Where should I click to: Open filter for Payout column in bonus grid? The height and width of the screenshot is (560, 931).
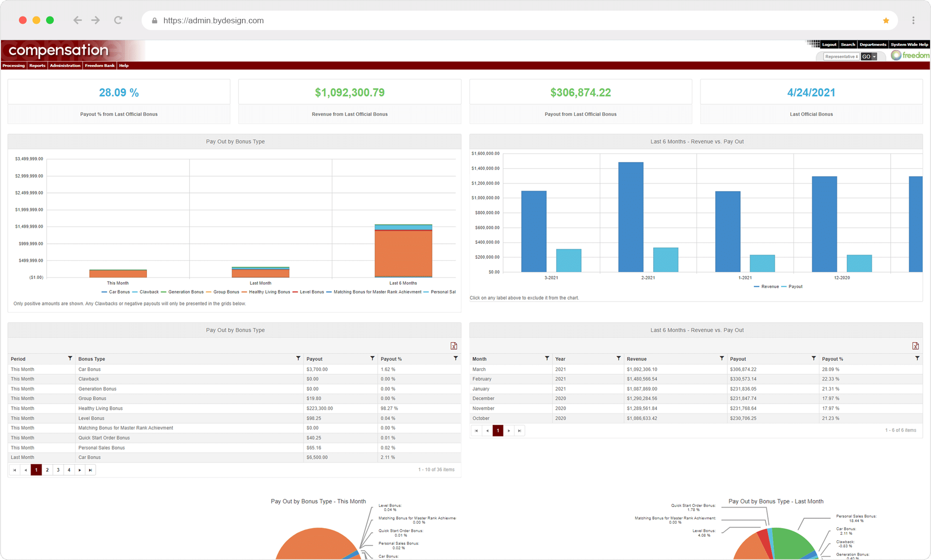pos(372,358)
